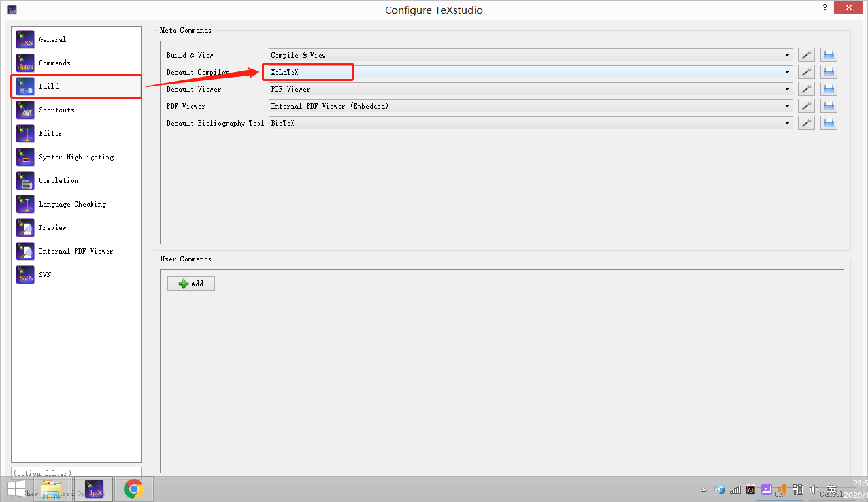The height and width of the screenshot is (502, 868).
Task: Click the Build & View label
Action: click(190, 55)
